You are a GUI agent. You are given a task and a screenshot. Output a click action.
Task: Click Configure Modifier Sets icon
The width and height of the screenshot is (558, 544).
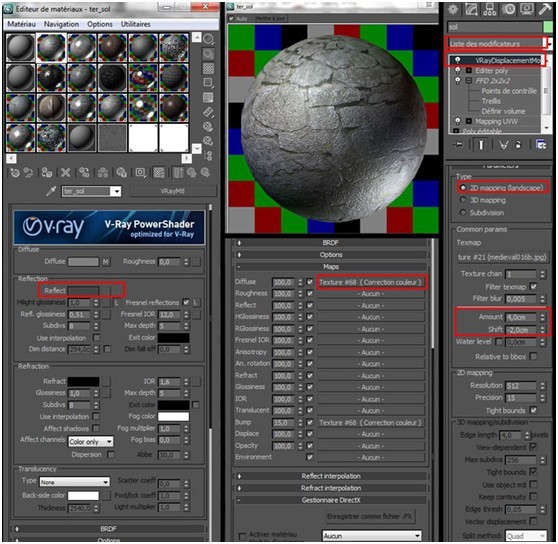pos(542,145)
